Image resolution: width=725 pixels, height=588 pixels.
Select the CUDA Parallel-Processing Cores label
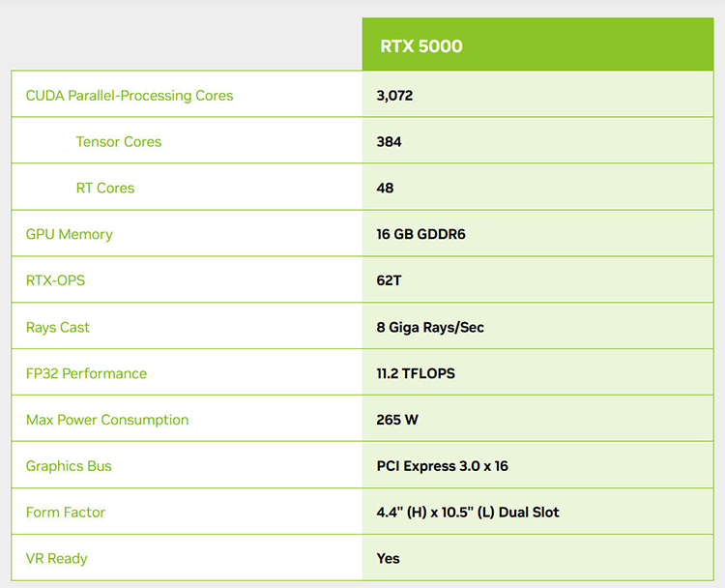coord(130,96)
